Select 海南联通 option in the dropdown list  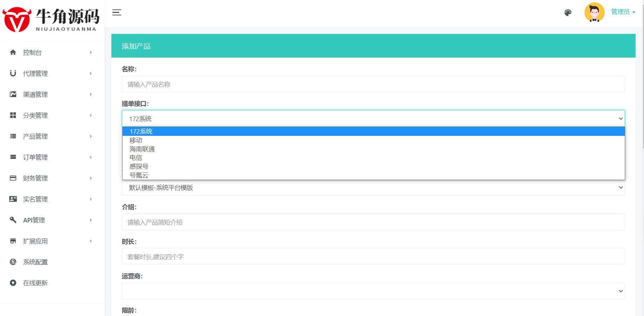pos(373,149)
